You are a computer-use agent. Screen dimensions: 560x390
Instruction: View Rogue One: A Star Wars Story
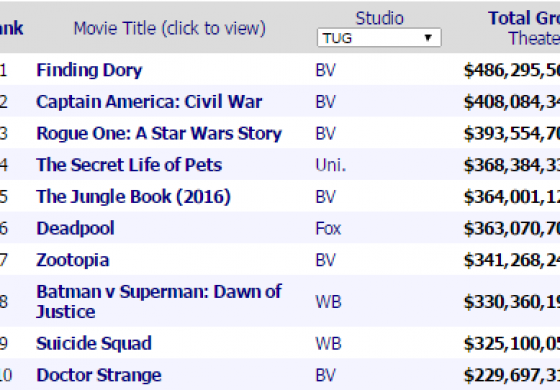159,134
